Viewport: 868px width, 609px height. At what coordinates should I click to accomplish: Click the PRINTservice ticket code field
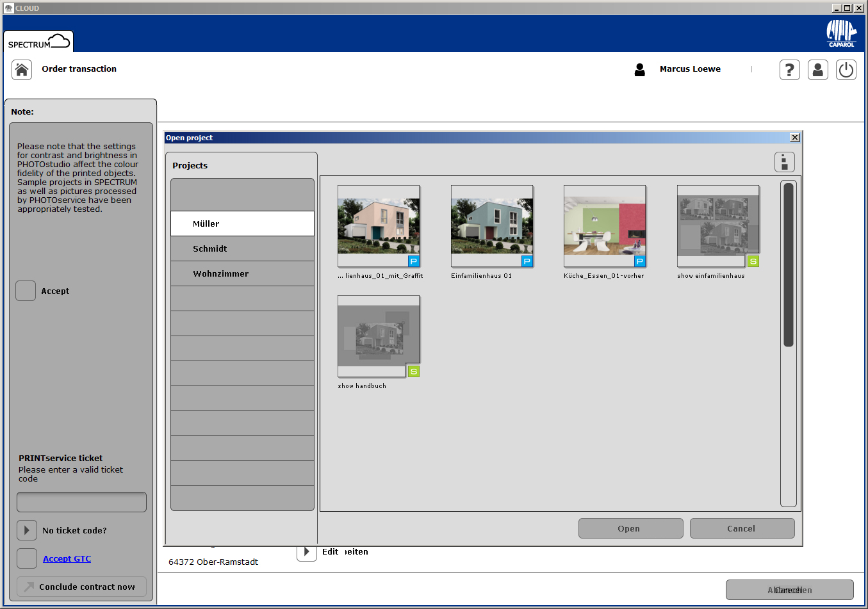pyautogui.click(x=81, y=502)
